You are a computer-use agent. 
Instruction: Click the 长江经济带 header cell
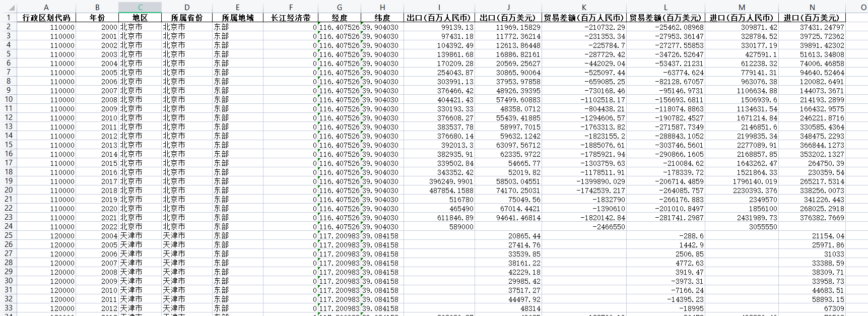point(291,18)
